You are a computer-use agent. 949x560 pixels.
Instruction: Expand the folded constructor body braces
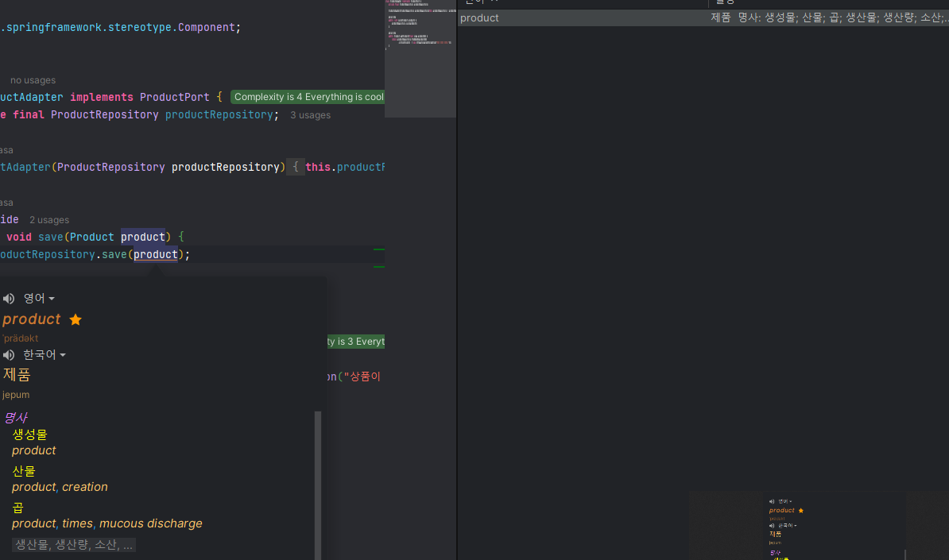coord(296,167)
